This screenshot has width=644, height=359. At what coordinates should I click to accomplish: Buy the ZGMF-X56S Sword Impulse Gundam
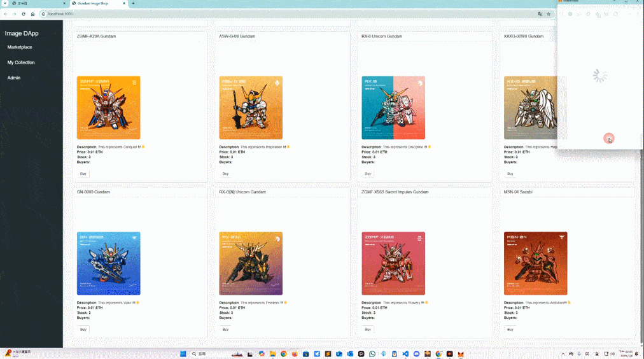pos(368,330)
